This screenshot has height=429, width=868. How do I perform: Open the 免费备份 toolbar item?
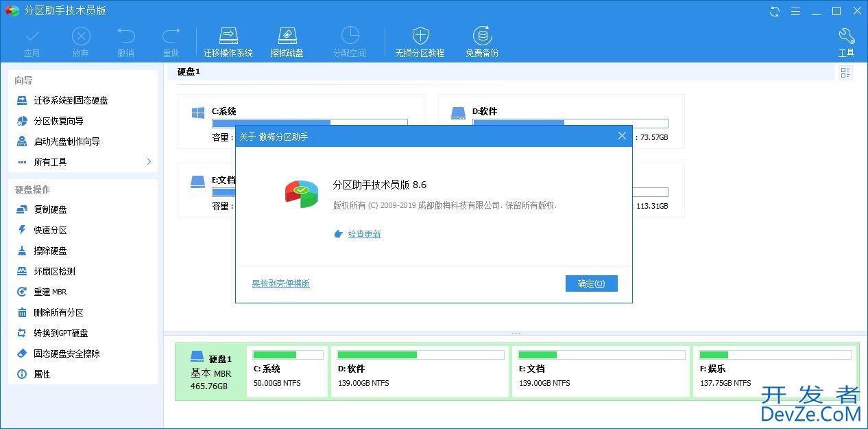482,43
